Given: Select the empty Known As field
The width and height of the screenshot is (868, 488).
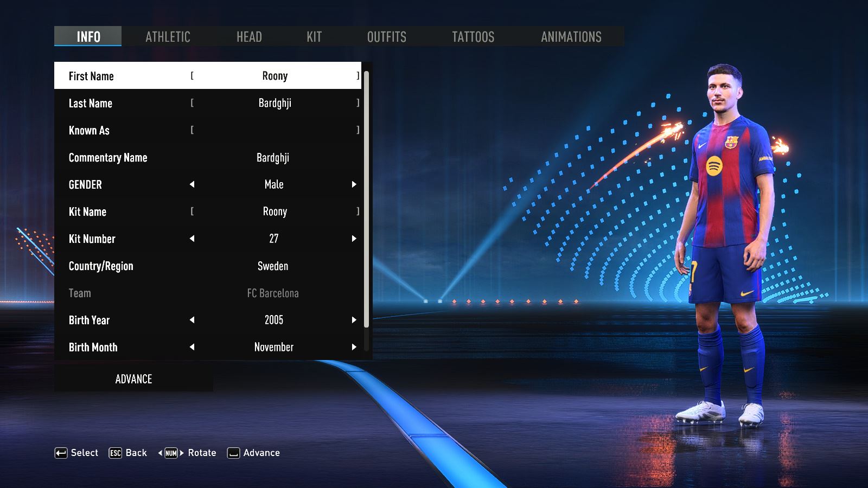Looking at the screenshot, I should pos(275,130).
